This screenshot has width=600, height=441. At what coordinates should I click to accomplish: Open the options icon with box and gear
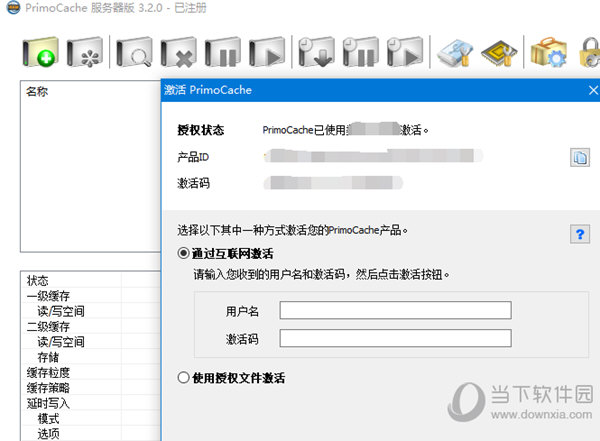[548, 52]
